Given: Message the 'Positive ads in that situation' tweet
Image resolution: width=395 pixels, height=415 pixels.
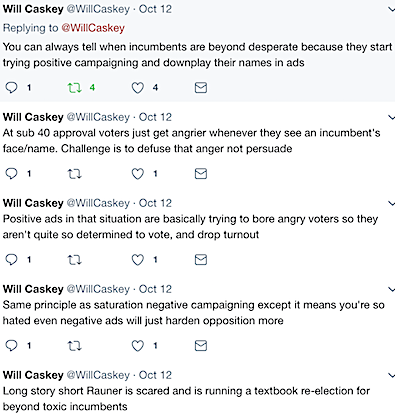Looking at the screenshot, I should [x=201, y=260].
